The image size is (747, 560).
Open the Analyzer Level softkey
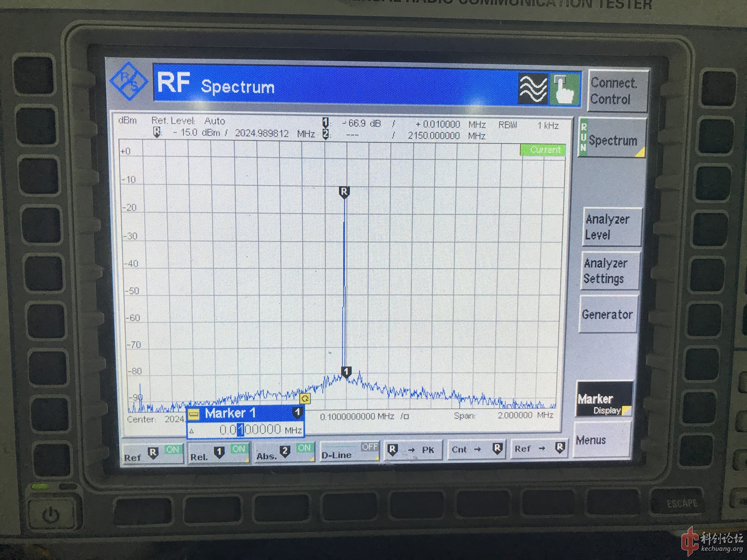tap(611, 227)
